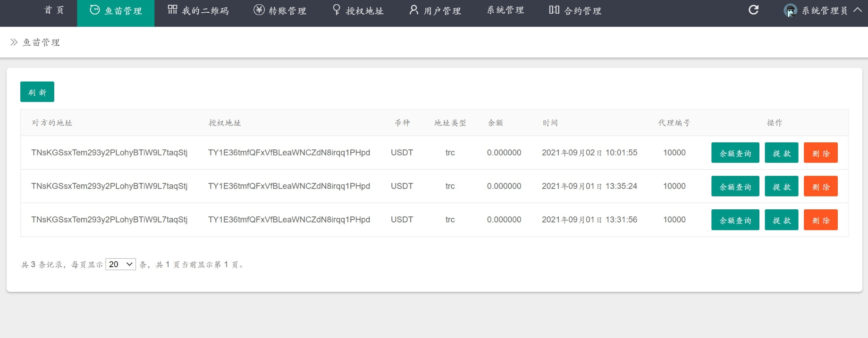This screenshot has width=868, height=338.
Task: Click the user management person icon
Action: (x=414, y=10)
